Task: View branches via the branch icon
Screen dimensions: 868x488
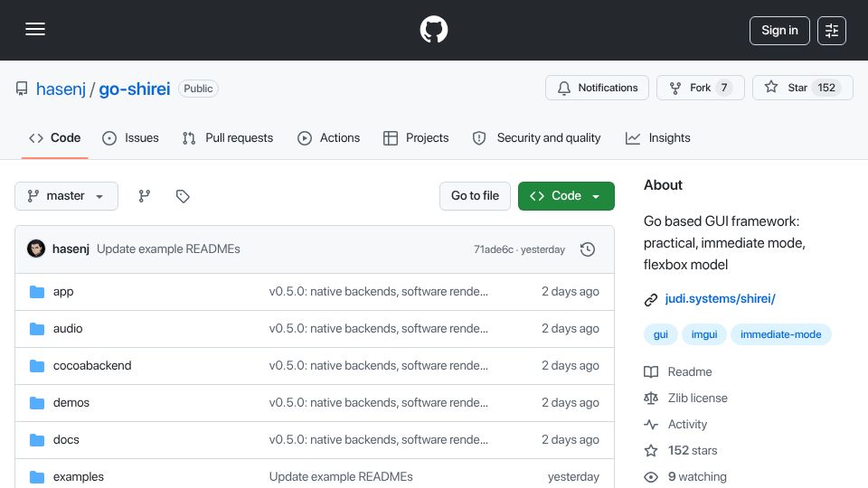Action: click(x=145, y=196)
